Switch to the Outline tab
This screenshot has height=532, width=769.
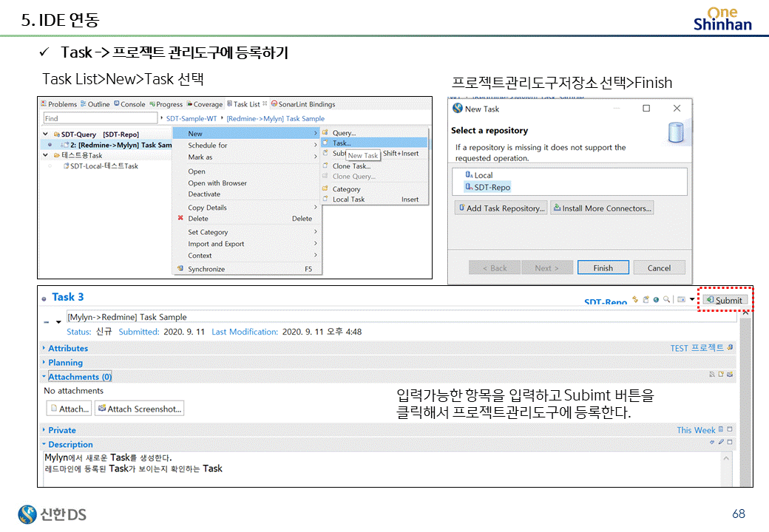point(95,104)
